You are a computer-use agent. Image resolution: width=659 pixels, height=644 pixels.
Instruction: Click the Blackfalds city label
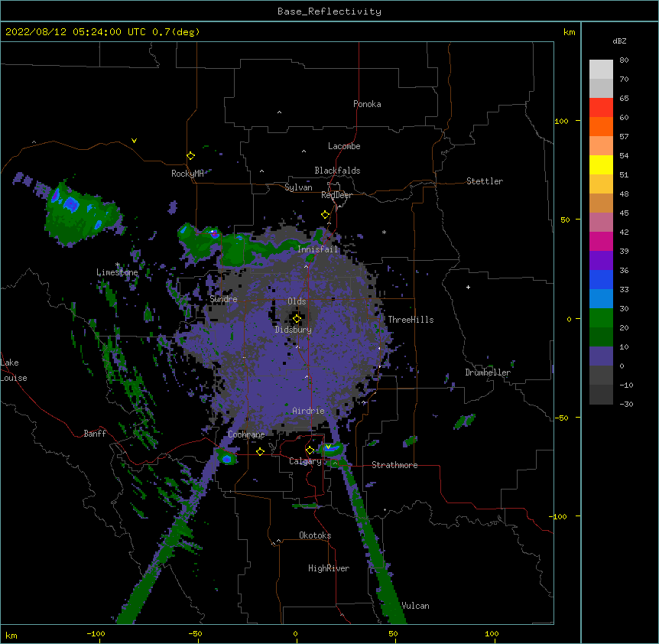point(337,171)
